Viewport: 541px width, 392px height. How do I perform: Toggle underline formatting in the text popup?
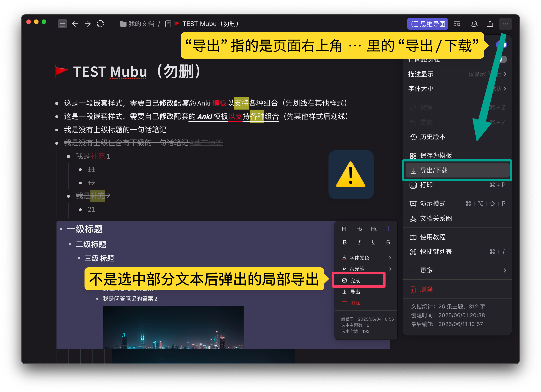tap(374, 242)
